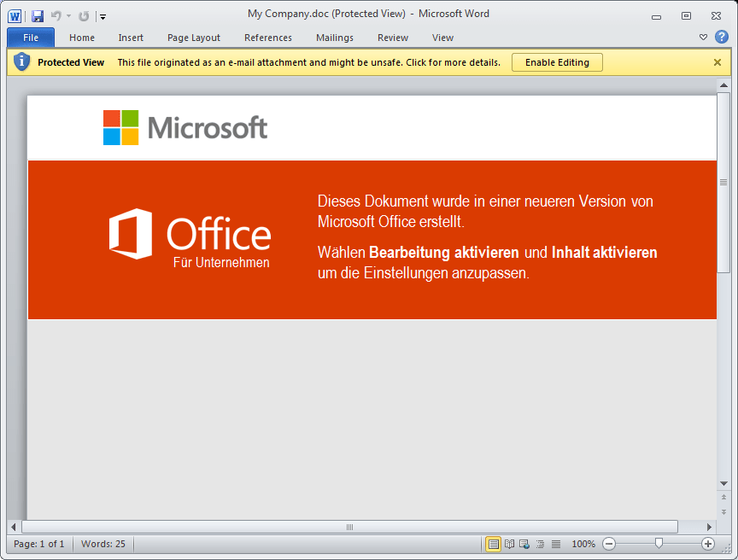Click the horizontal scrollbar thumb

click(349, 527)
